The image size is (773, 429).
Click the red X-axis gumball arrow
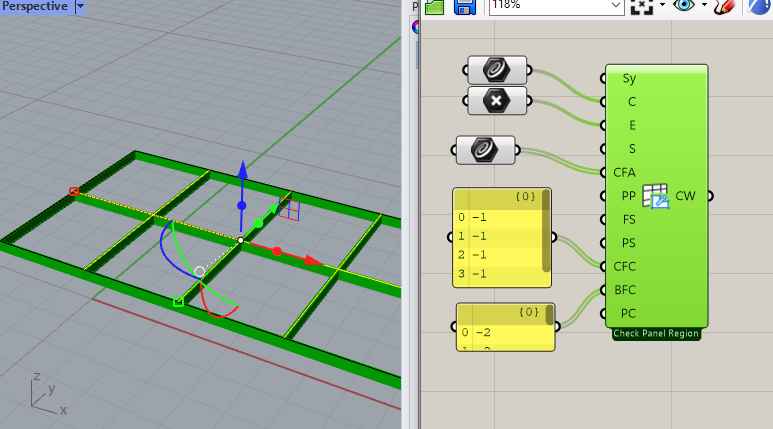[x=313, y=260]
